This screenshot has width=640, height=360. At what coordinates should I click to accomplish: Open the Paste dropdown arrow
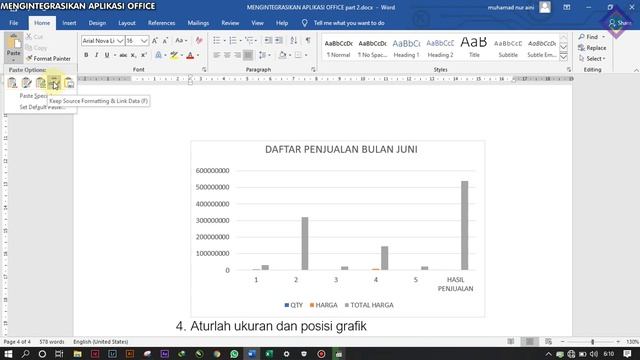(x=13, y=60)
